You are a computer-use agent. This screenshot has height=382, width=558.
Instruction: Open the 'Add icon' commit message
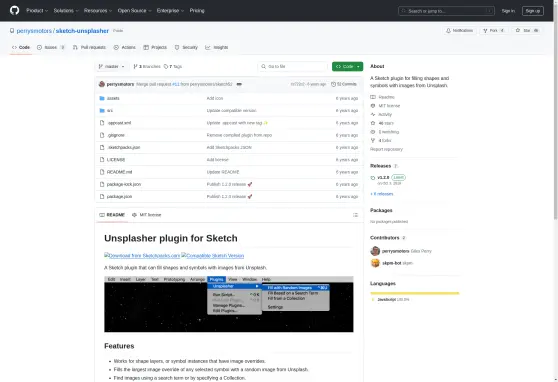coord(215,98)
